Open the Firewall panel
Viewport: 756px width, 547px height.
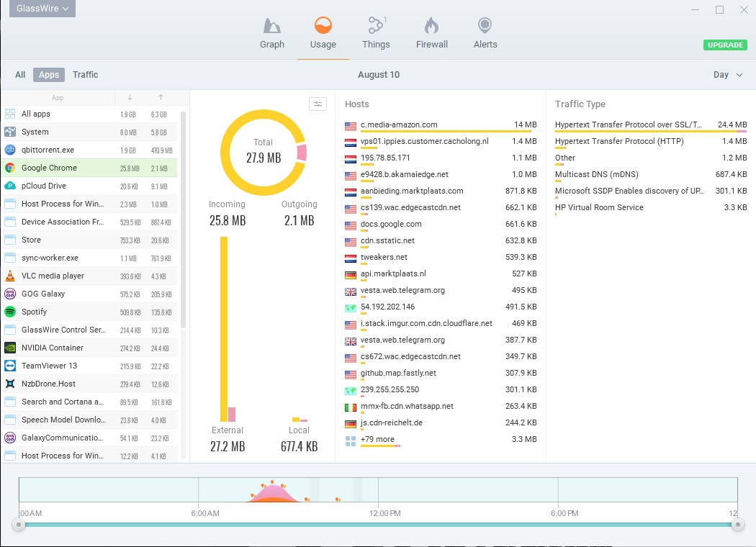coord(431,32)
